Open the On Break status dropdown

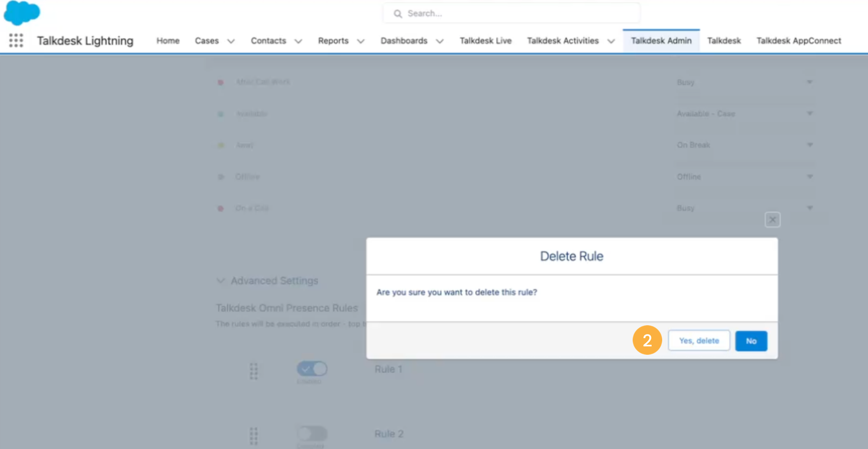point(744,145)
